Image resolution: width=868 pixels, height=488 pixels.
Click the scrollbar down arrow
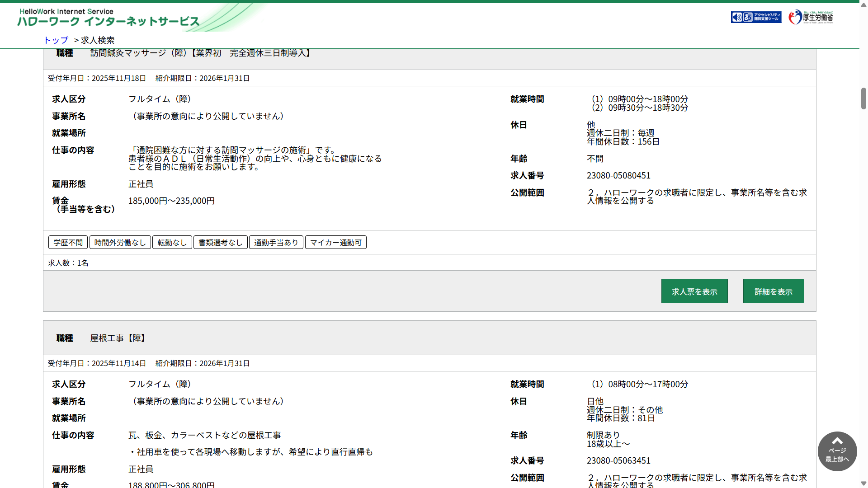coord(863,483)
